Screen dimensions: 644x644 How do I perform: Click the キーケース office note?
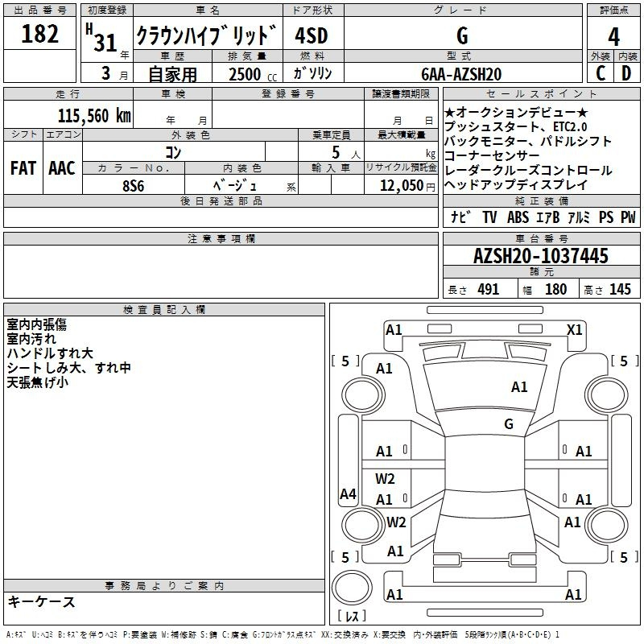coord(42,602)
